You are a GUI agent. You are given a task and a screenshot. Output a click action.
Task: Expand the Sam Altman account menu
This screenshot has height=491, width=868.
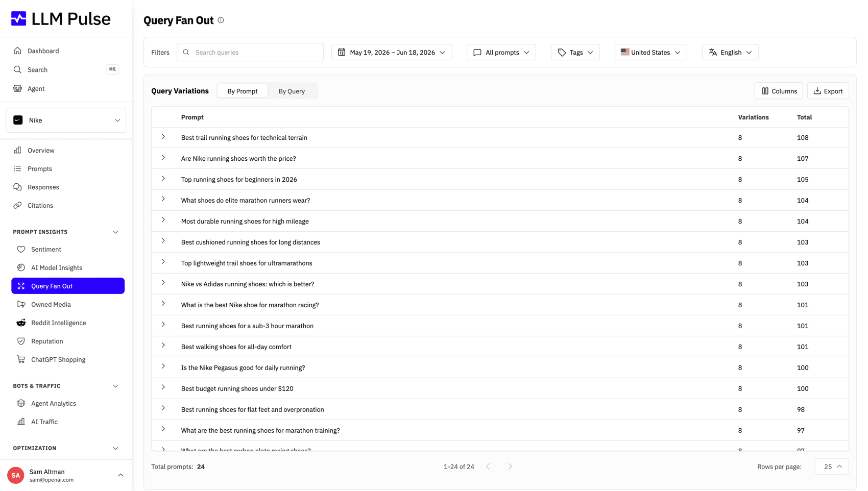[120, 475]
